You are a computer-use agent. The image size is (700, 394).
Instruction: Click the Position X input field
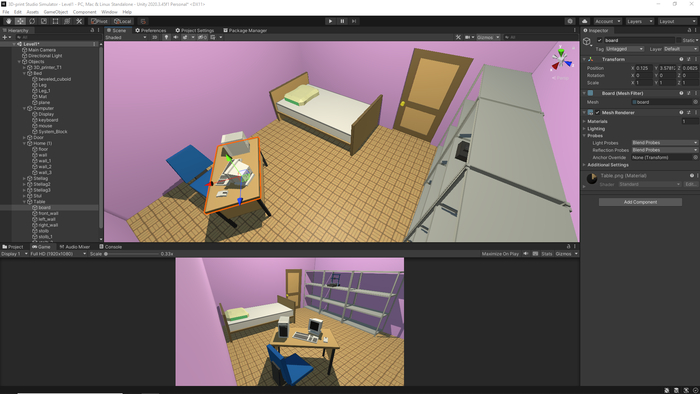point(644,68)
